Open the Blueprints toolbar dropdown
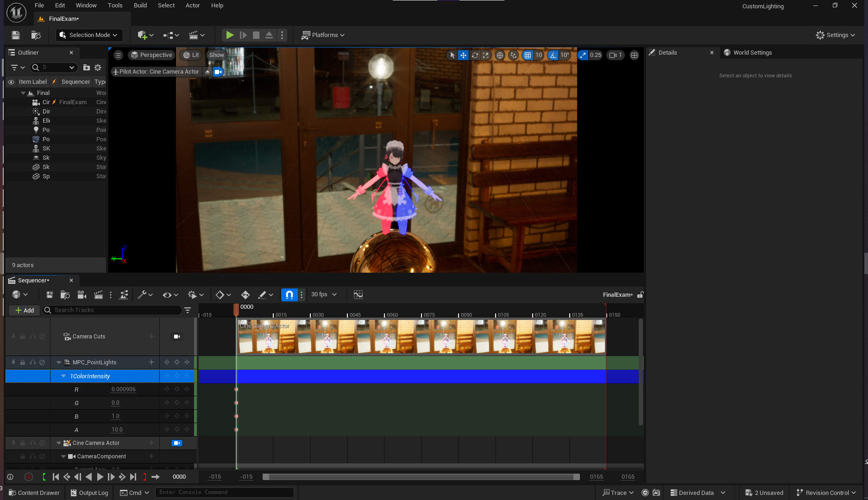 (171, 35)
